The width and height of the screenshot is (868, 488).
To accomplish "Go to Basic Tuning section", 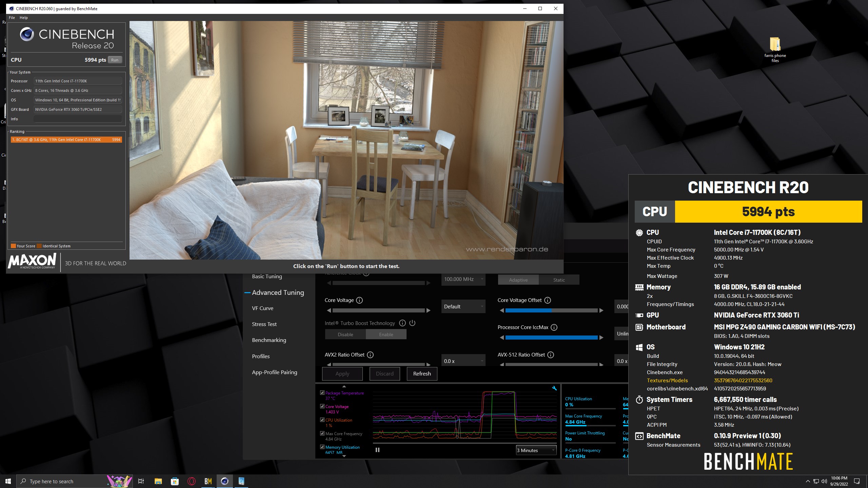I will 267,277.
